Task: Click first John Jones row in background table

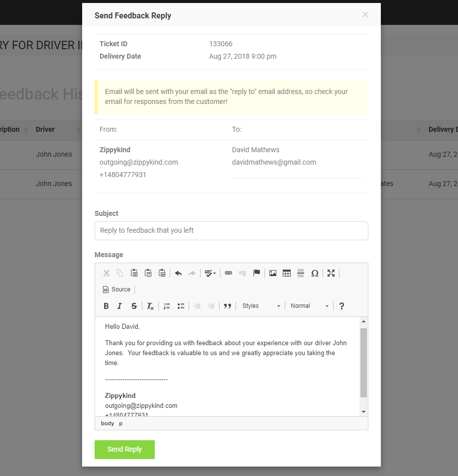Action: point(54,154)
